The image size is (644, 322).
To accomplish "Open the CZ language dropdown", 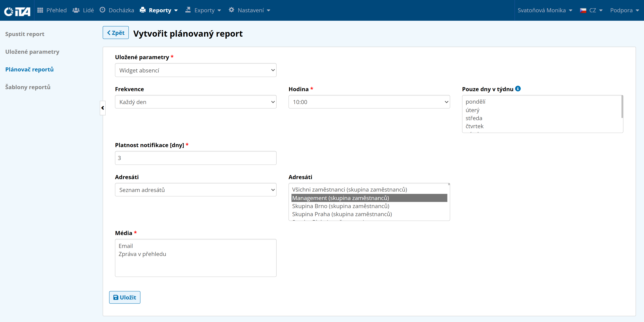I will coord(591,10).
